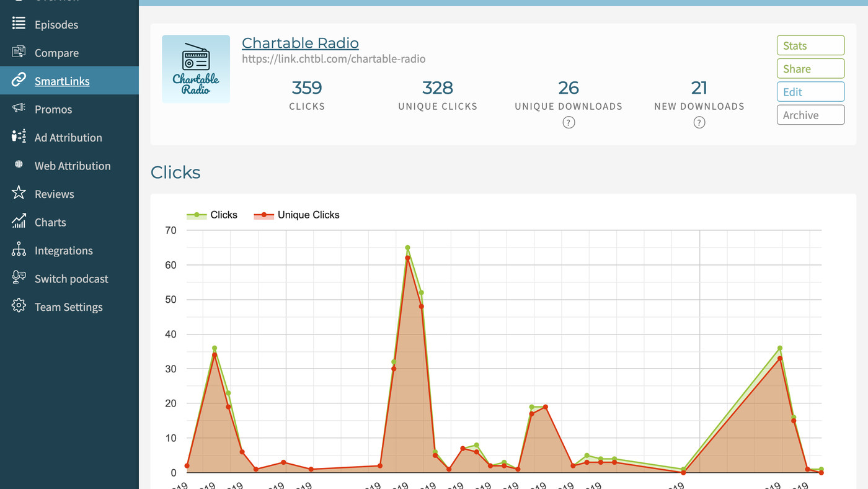Click the Chartable Radio logo thumbnail
The height and width of the screenshot is (489, 868).
click(x=196, y=69)
